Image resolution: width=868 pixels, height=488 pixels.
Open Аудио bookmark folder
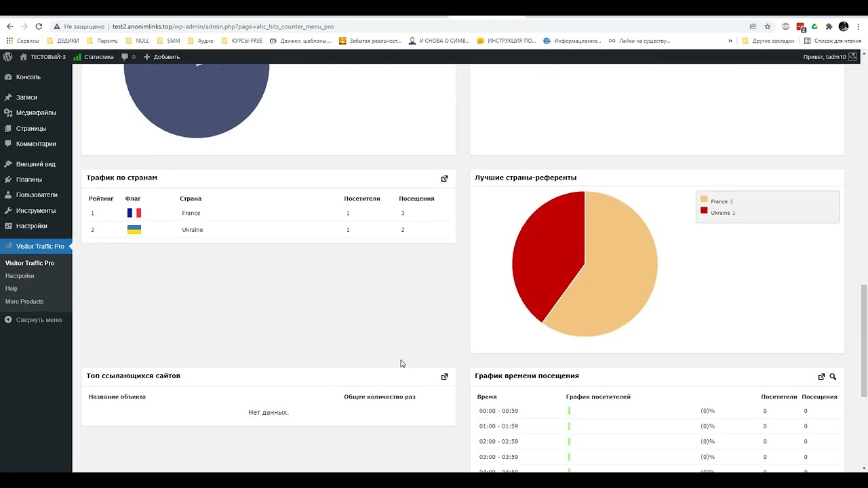click(x=201, y=41)
